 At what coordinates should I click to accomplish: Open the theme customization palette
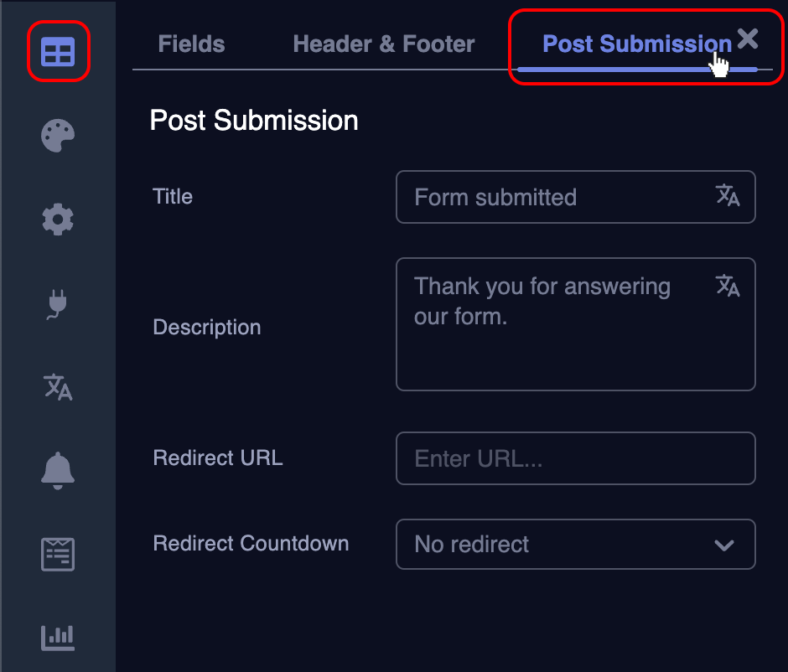pos(57,135)
